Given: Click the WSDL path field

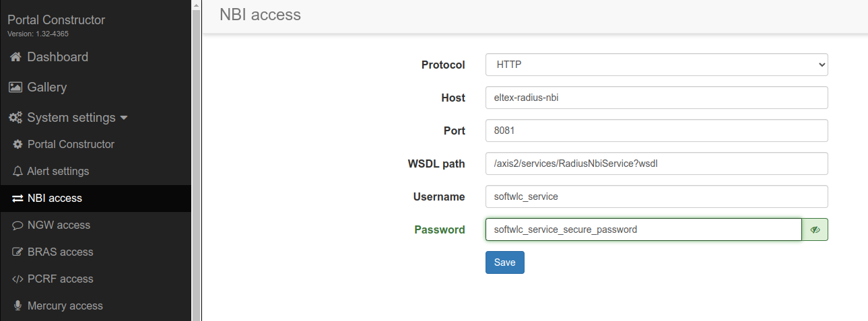Looking at the screenshot, I should click(x=656, y=164).
